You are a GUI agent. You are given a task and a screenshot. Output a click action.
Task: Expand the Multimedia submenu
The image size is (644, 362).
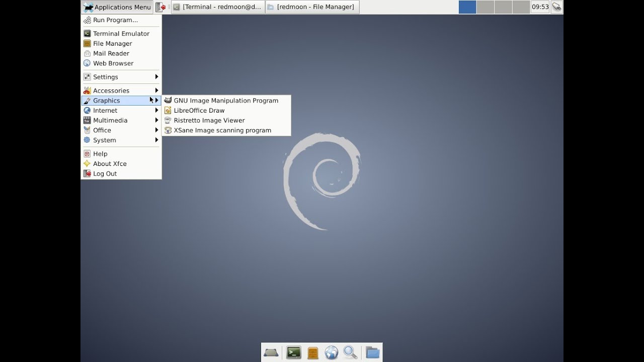point(121,120)
